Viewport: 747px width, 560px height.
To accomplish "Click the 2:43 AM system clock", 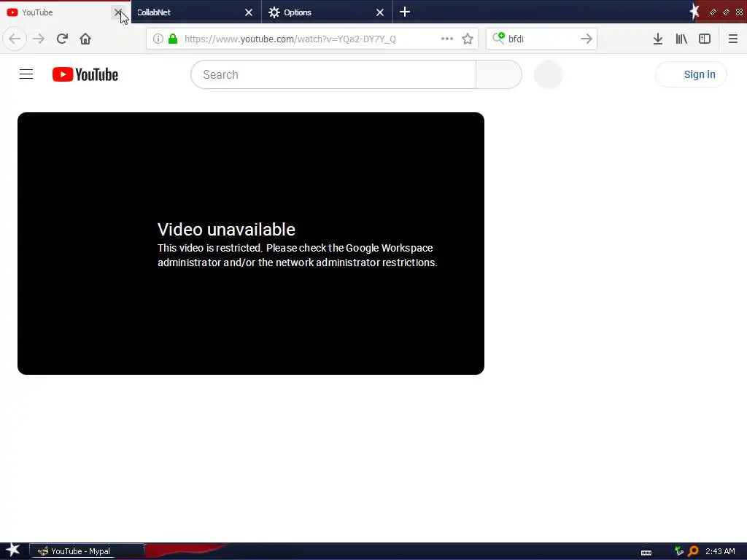I will 720,551.
